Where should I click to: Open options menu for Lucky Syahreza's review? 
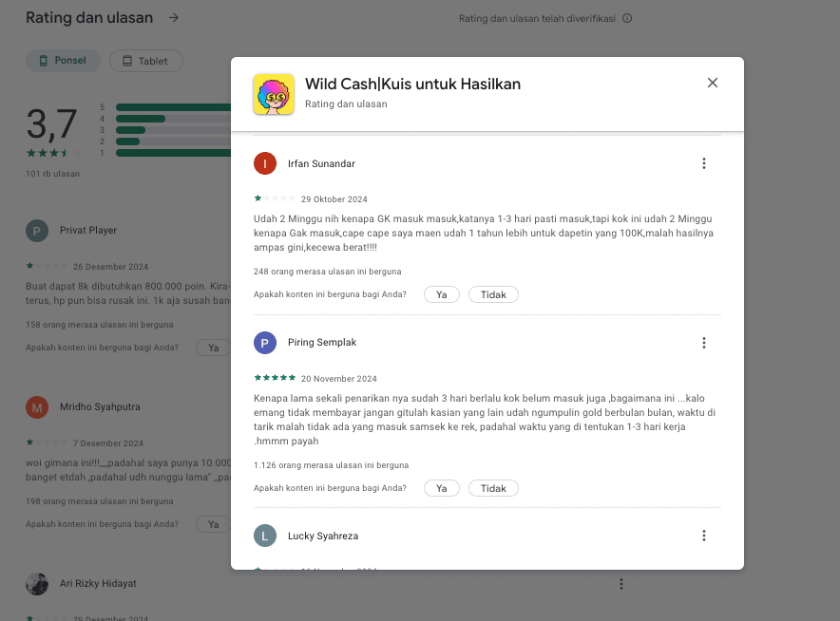click(x=704, y=536)
